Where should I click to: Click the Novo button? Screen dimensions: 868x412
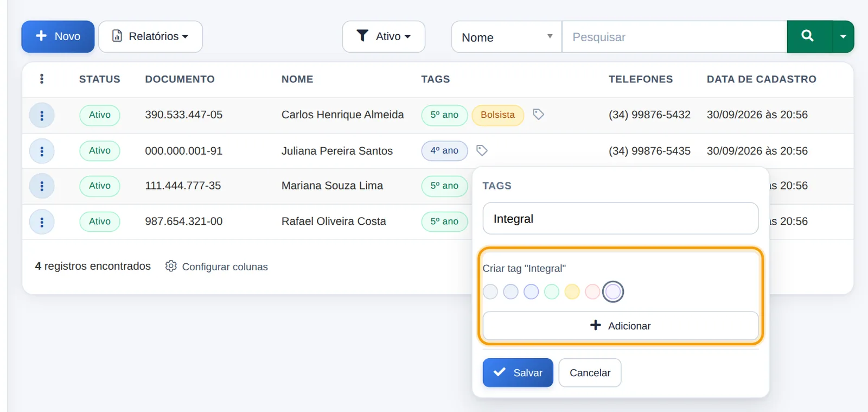(x=58, y=37)
